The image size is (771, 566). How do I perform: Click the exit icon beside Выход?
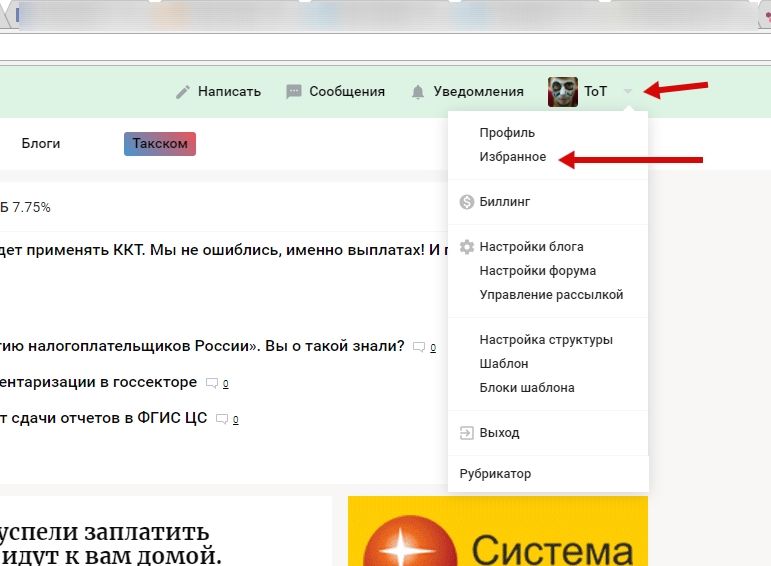tap(466, 433)
